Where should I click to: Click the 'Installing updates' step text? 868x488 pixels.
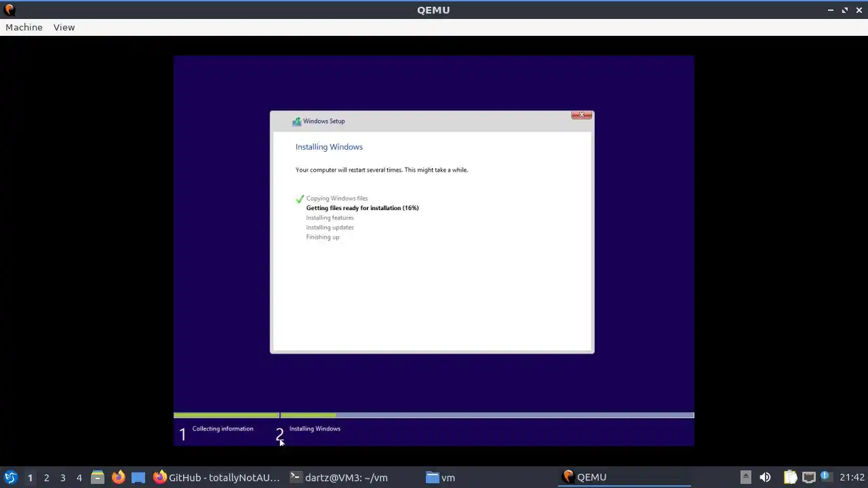point(330,227)
